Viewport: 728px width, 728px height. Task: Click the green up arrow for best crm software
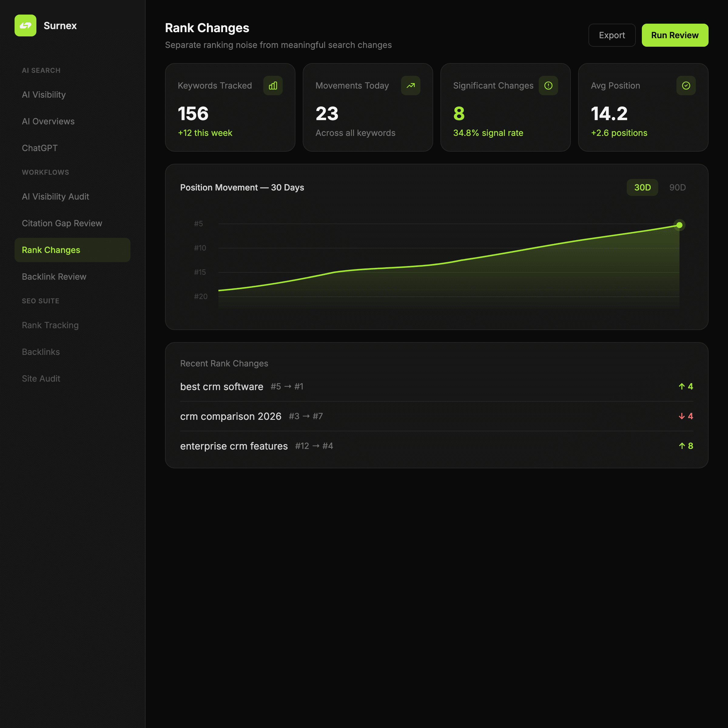click(681, 386)
